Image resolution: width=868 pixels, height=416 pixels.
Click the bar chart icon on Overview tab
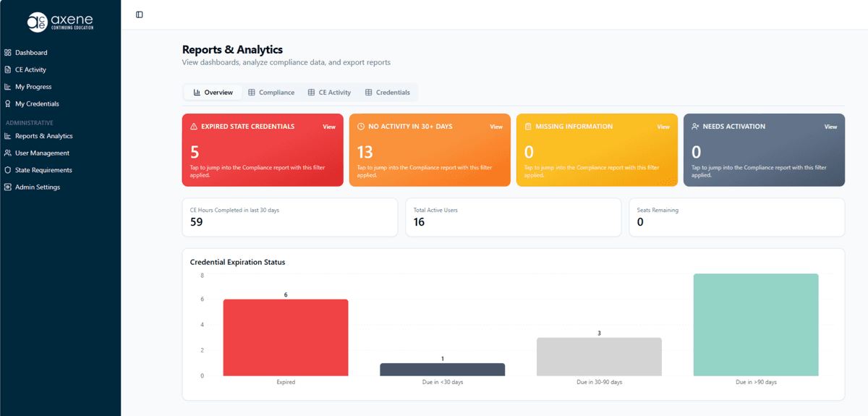(x=197, y=93)
